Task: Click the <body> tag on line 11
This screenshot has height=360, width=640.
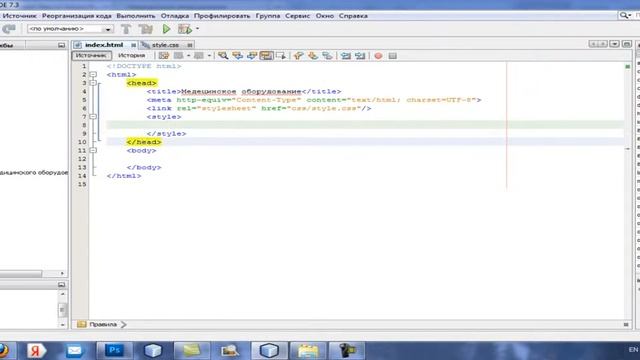Action: tap(141, 151)
